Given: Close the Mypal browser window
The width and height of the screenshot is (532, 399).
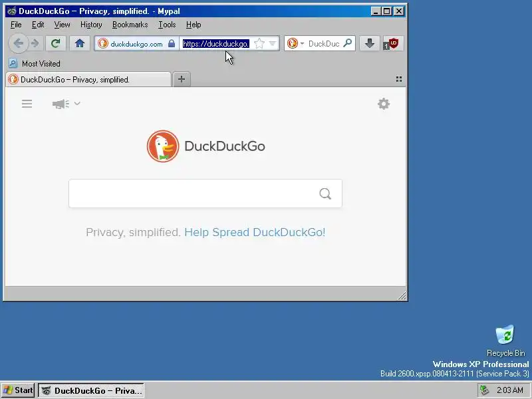Looking at the screenshot, I should click(x=400, y=11).
